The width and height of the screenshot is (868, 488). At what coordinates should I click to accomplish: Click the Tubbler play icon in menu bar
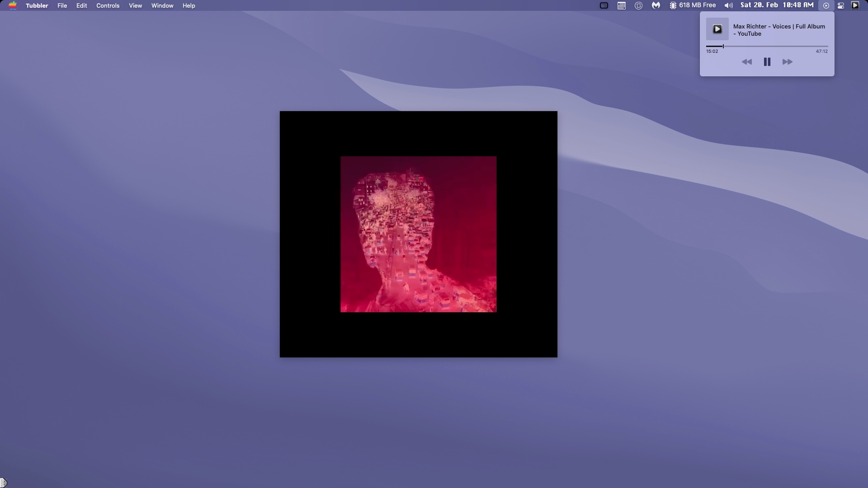(855, 5)
